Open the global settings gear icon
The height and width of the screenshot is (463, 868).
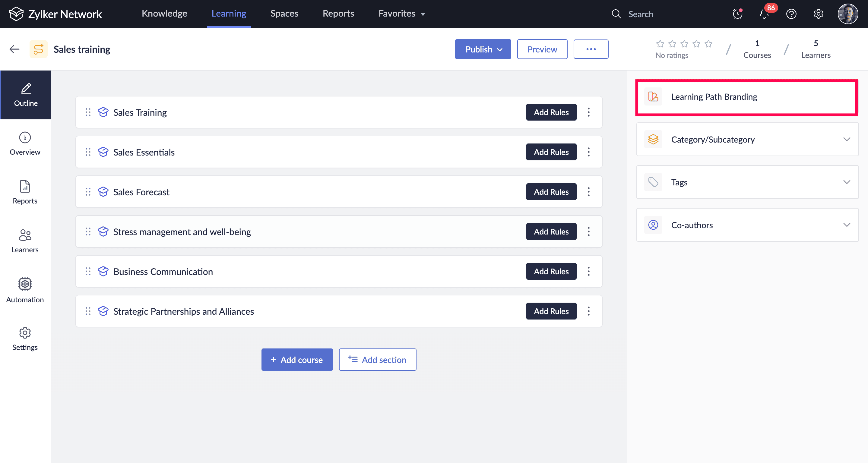click(x=818, y=14)
